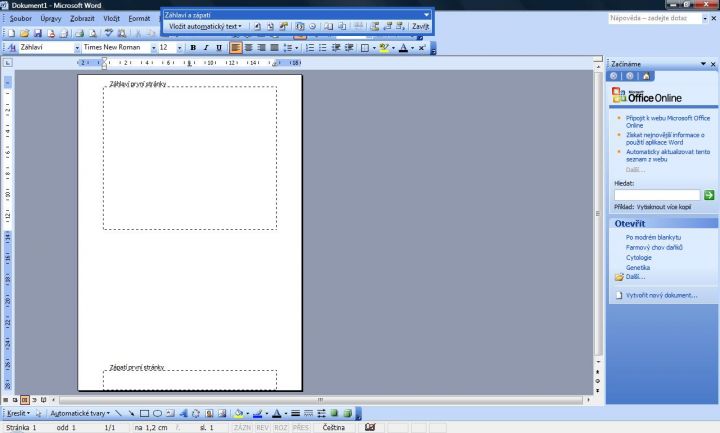Viewport: 720px width, 433px height.
Task: Click the New blank document icon
Action: coord(11,33)
